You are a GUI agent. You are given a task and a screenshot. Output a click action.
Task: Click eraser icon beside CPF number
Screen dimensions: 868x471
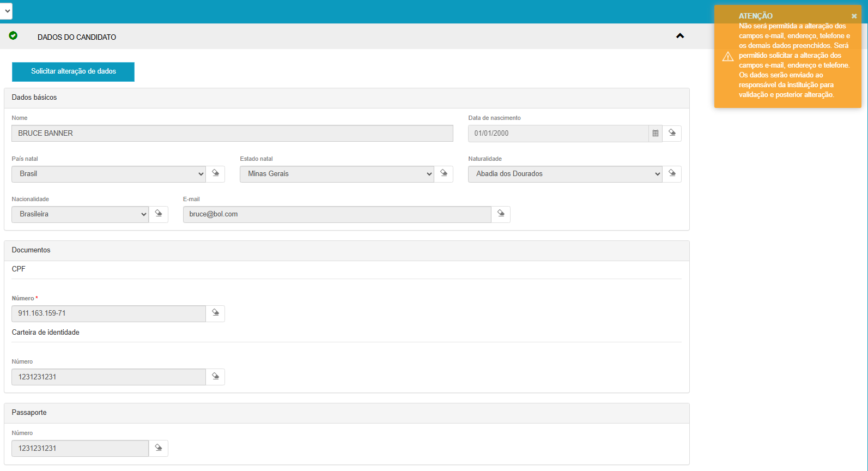[x=215, y=313]
